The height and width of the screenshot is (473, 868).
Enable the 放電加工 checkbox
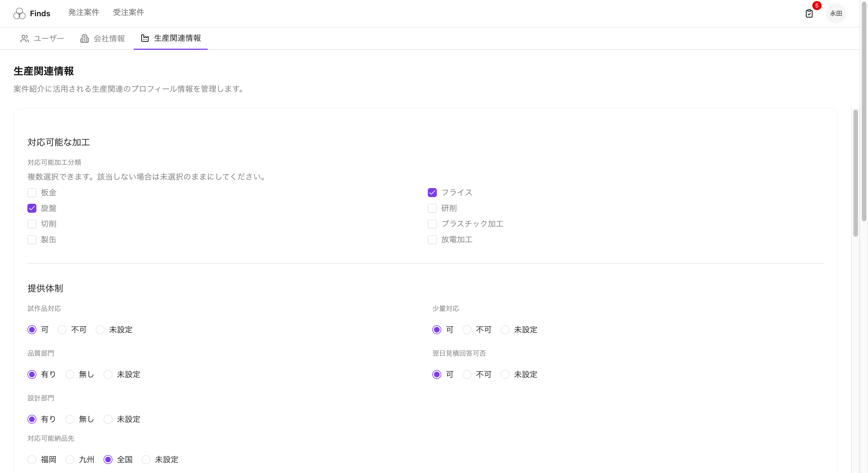click(x=432, y=240)
